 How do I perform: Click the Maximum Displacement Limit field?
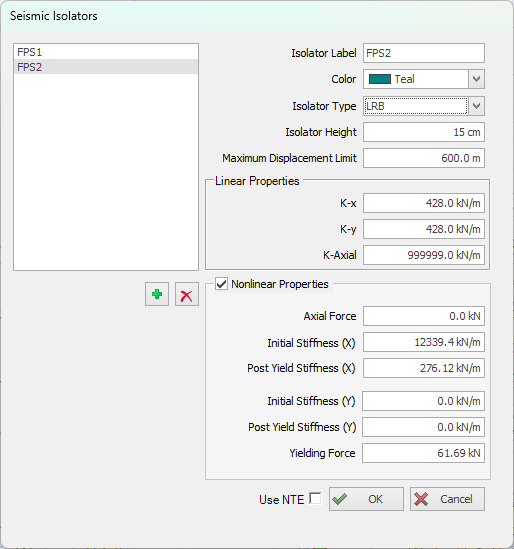coord(424,158)
